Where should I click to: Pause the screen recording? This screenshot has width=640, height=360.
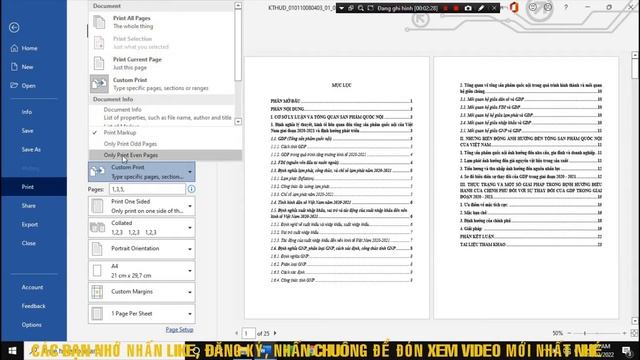[446, 8]
